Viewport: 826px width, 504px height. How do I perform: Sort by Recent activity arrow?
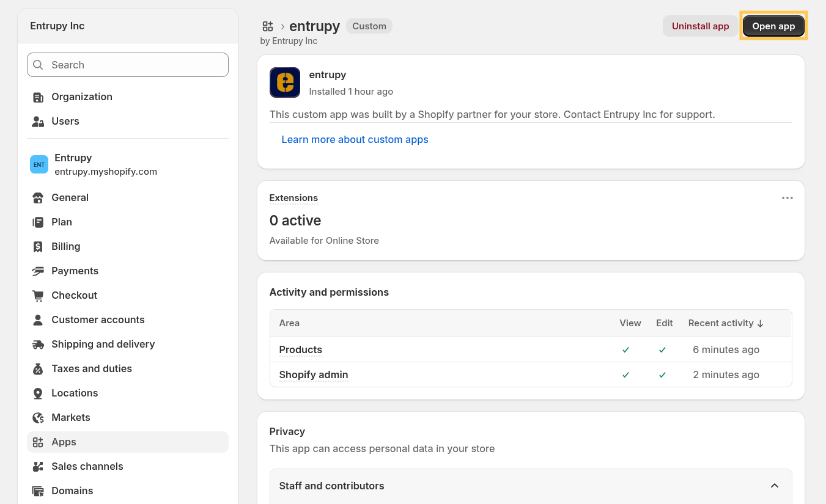coord(761,324)
